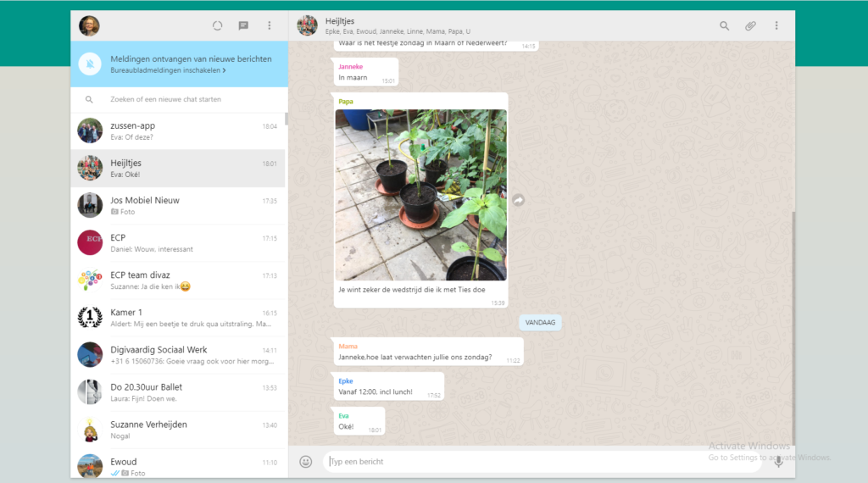Click sender name Papa above photo
Viewport: 868px width, 483px height.
(x=346, y=101)
